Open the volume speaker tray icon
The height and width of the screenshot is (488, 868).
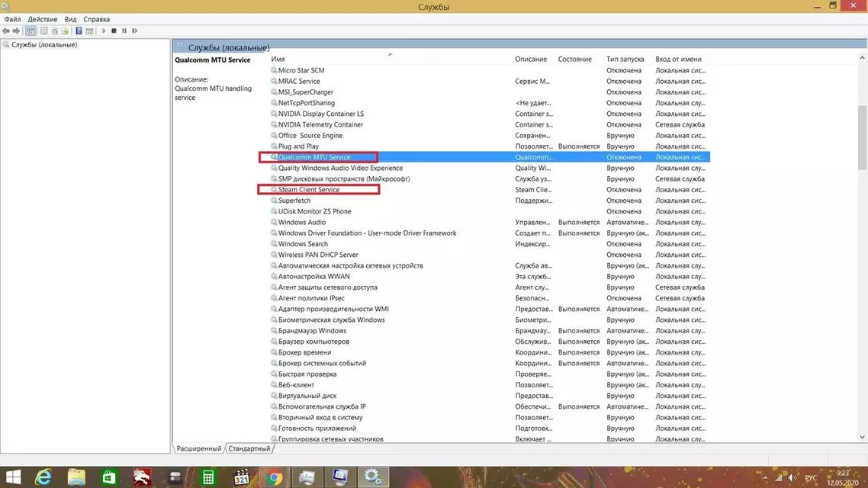(792, 477)
